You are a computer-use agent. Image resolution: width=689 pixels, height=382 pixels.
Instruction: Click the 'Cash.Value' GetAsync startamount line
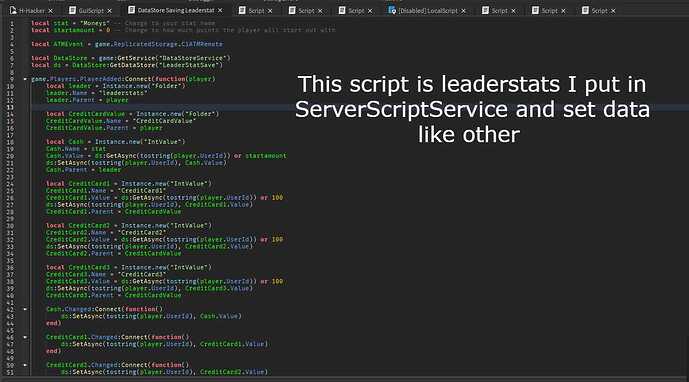(166, 156)
